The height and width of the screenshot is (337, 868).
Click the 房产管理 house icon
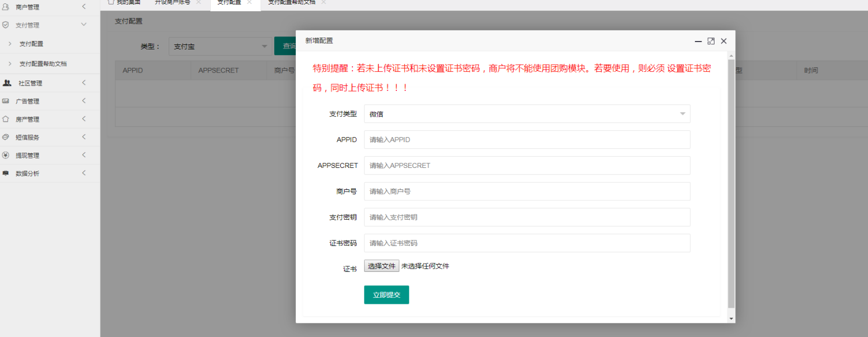[x=6, y=119]
